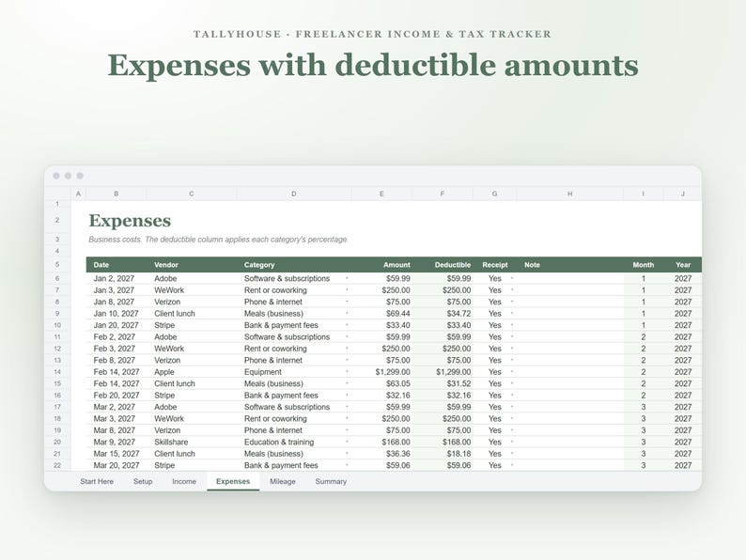Select row 14 header
Image resolution: width=746 pixels, height=560 pixels.
pyautogui.click(x=57, y=372)
